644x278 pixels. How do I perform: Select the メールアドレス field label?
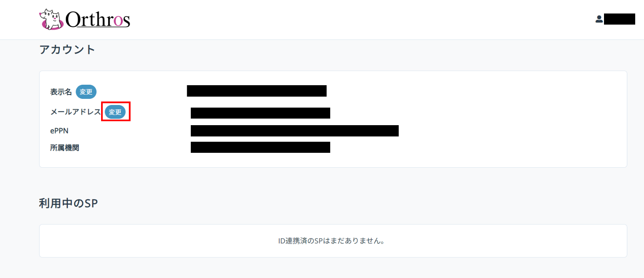tap(76, 112)
